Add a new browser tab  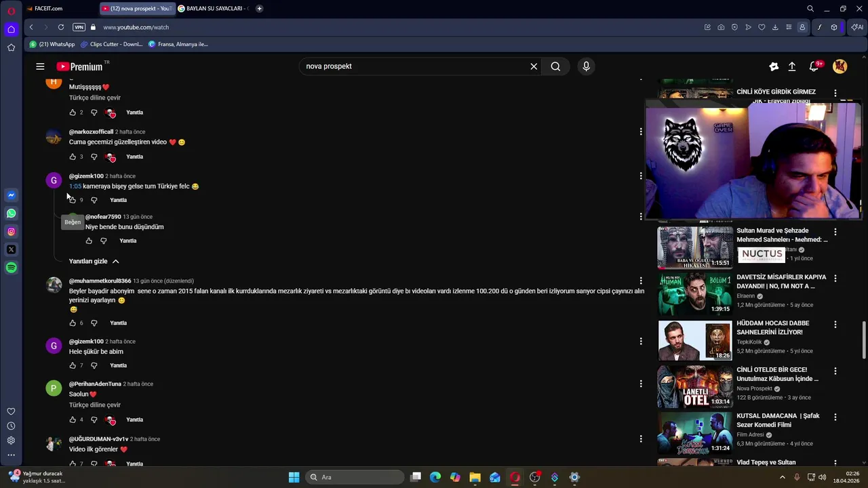click(x=259, y=8)
